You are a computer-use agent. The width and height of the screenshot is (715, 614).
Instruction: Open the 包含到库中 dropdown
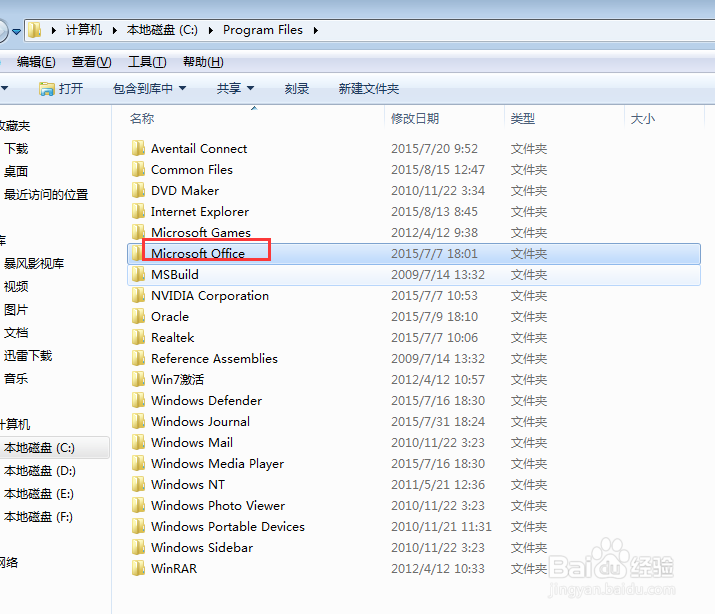[x=150, y=88]
